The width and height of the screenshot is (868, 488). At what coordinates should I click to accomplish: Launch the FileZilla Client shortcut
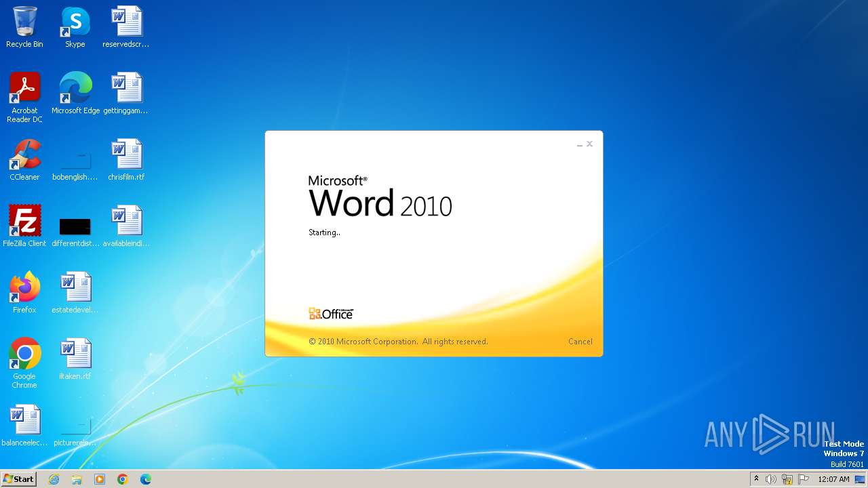point(24,226)
